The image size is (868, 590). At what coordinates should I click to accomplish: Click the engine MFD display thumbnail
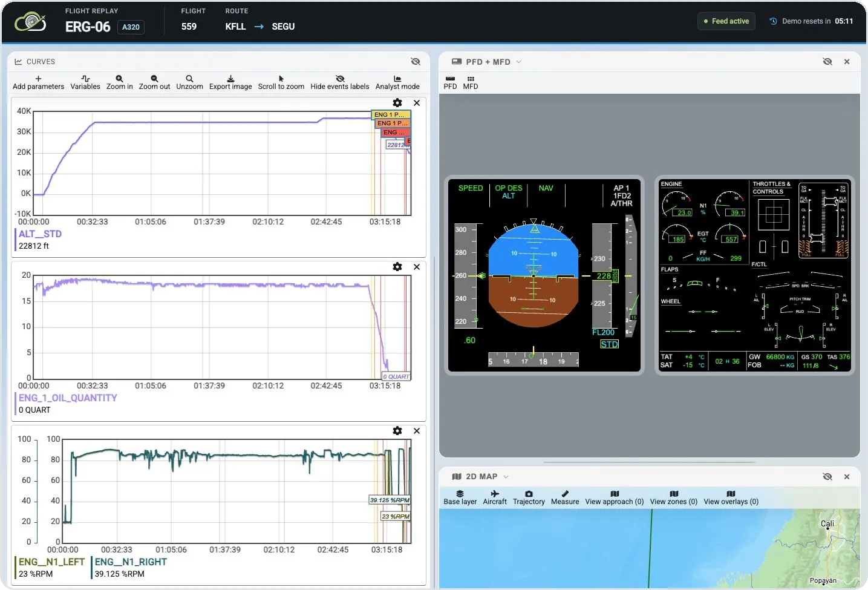(x=754, y=275)
